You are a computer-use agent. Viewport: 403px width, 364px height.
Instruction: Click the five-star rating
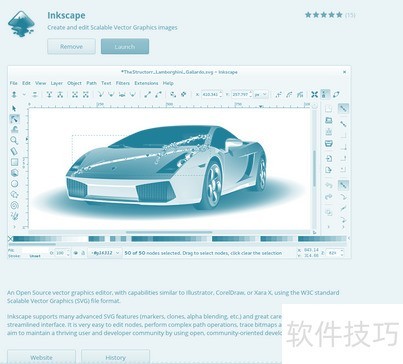coord(324,15)
